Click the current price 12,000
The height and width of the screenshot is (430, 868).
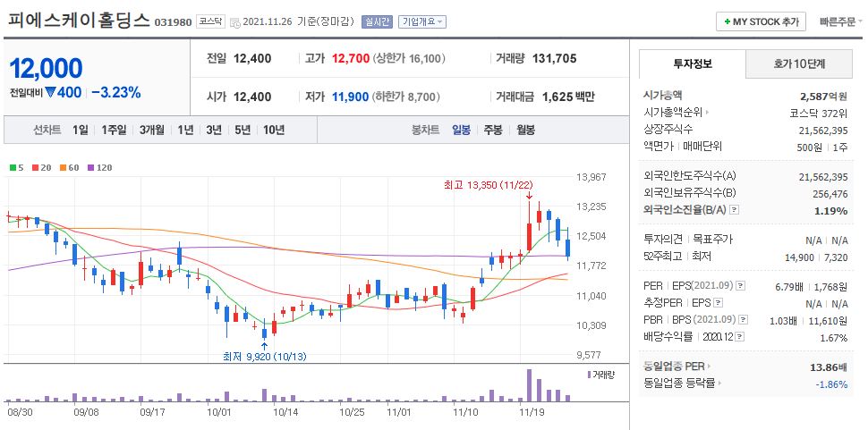click(46, 68)
